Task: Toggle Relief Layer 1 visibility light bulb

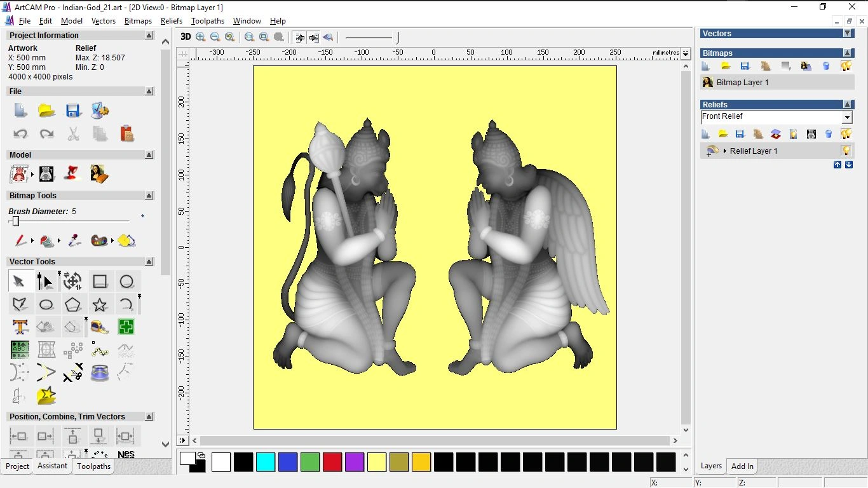Action: 846,151
